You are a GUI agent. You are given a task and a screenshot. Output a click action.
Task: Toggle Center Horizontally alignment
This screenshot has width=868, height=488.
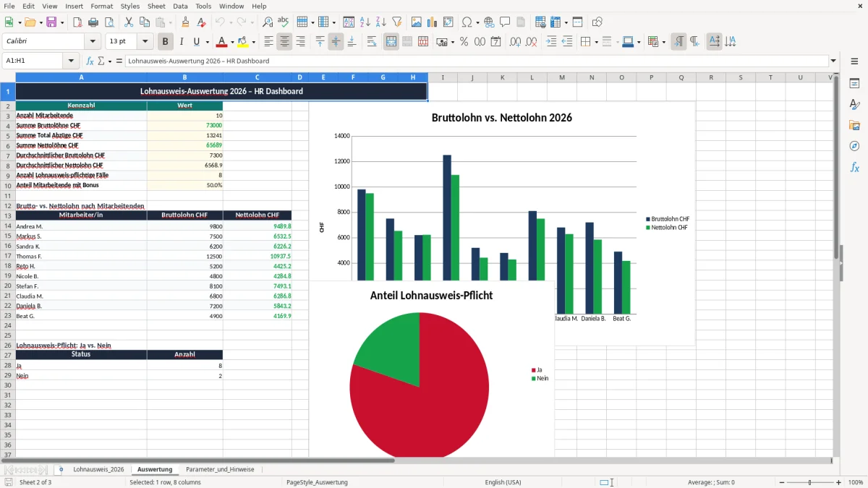coord(284,42)
